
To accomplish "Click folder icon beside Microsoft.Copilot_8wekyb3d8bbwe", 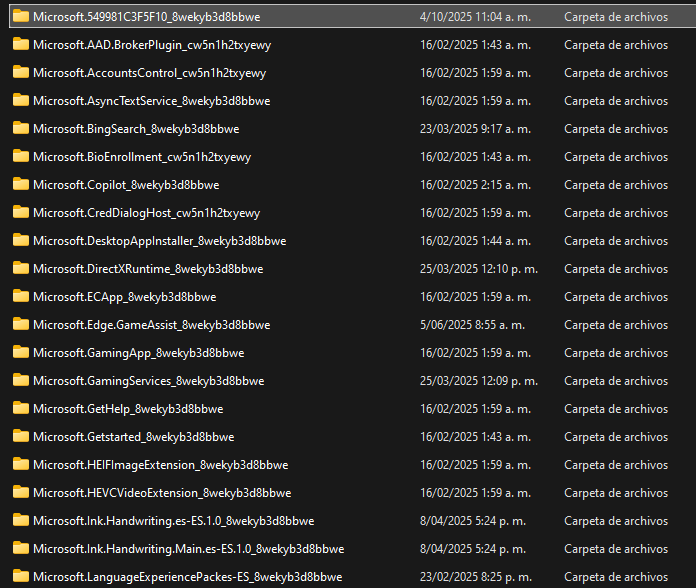I will (20, 184).
